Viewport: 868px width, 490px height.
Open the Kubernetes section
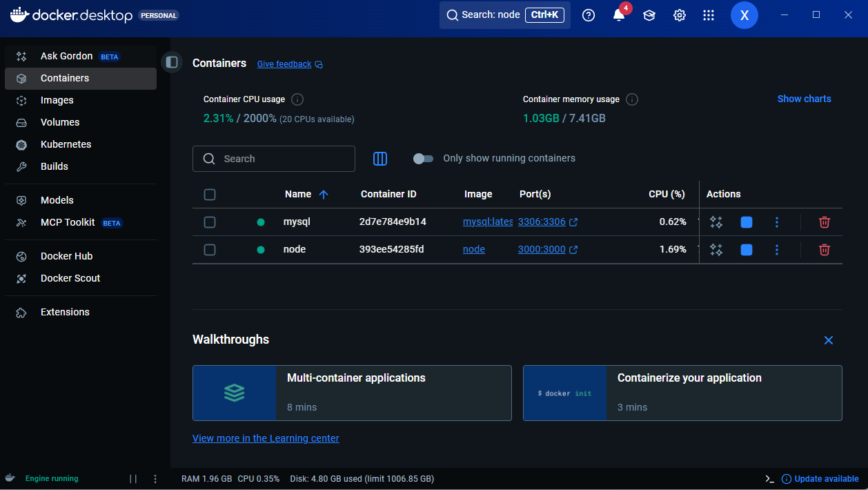[81, 144]
